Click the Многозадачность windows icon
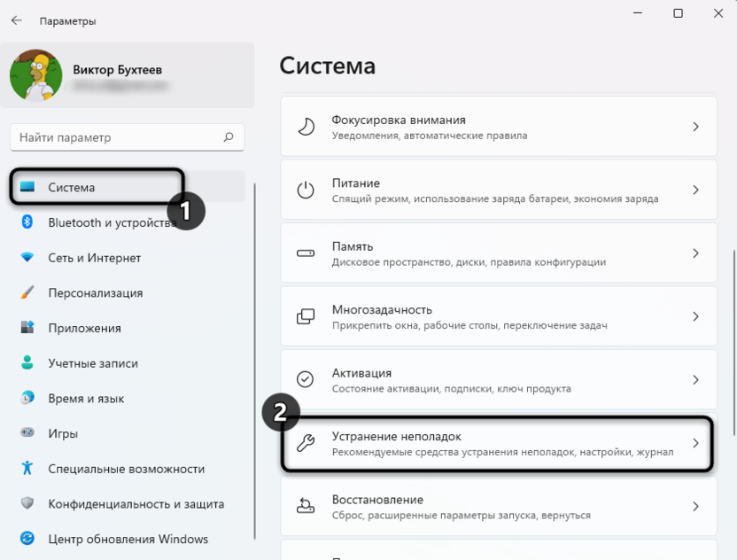Viewport: 737px width, 560px height. [x=305, y=316]
